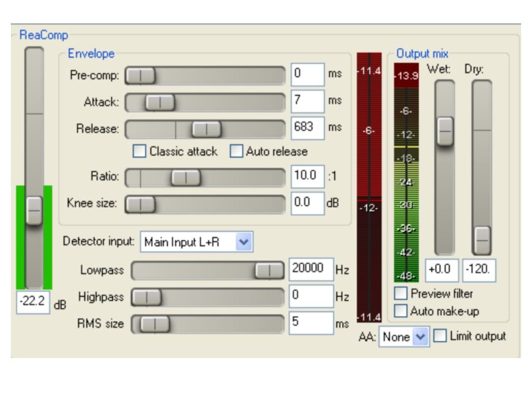Click the Highpass slider handle

[147, 297]
